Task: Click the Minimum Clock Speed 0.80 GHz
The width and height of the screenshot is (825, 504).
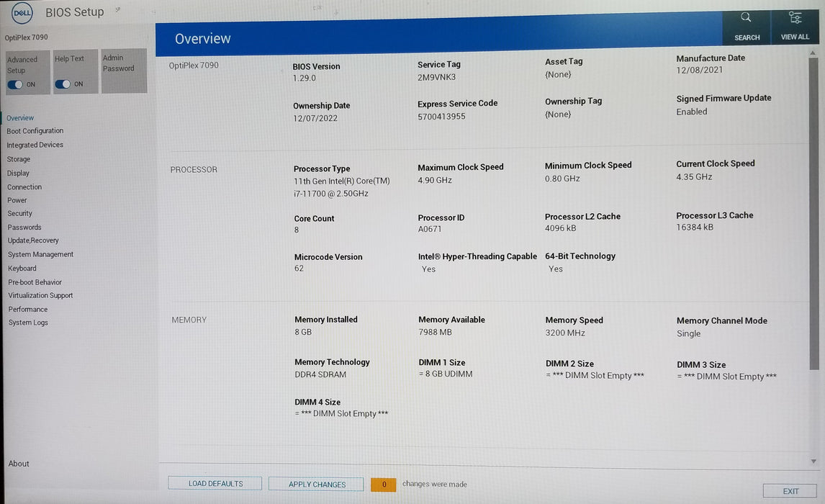Action: click(562, 179)
